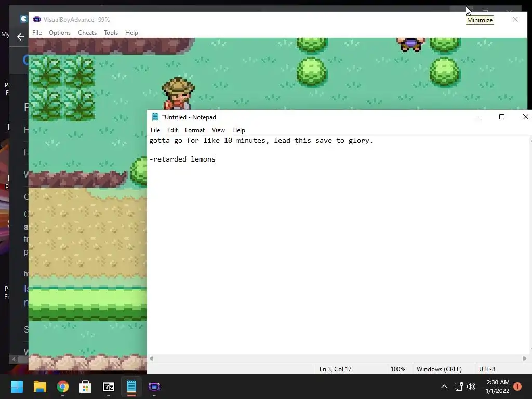Close the VisualBoyAdvance window
The height and width of the screenshot is (399, 532).
515,19
